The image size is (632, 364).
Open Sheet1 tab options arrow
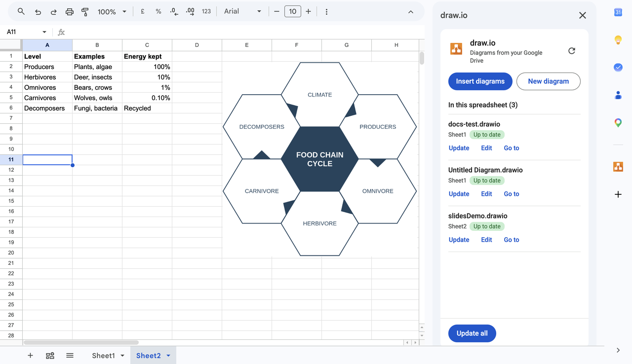[x=122, y=356]
